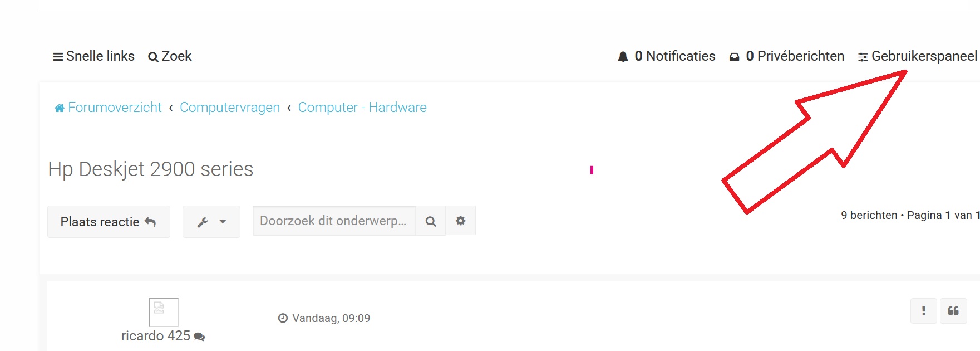Expand the wrench topic tools dropdown
This screenshot has height=351, width=980.
(211, 222)
